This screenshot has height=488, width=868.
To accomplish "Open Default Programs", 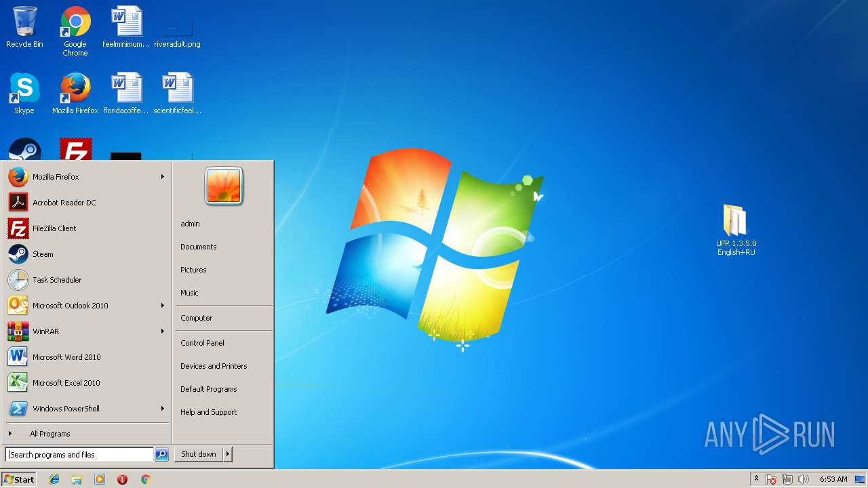I will click(x=209, y=389).
